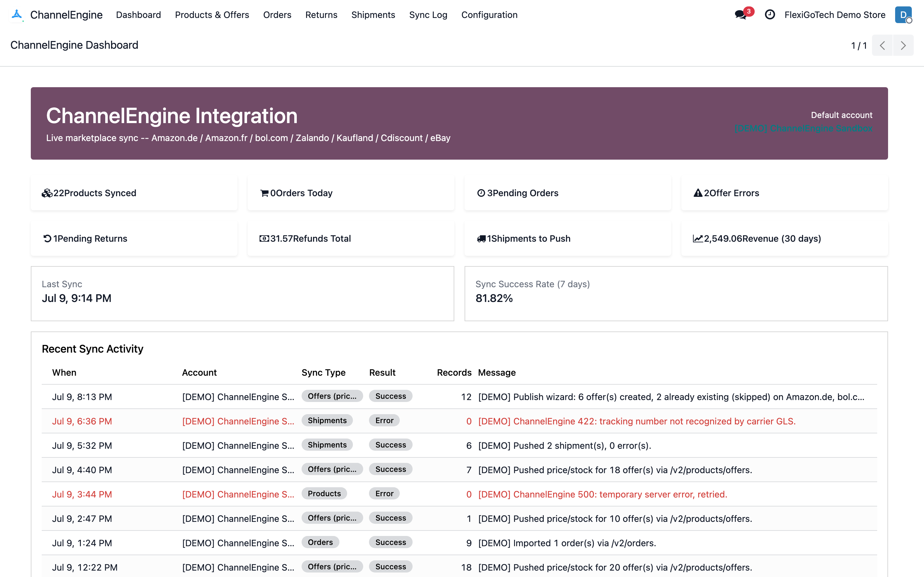Click the Pending Returns undo icon
The height and width of the screenshot is (577, 924).
tap(47, 238)
